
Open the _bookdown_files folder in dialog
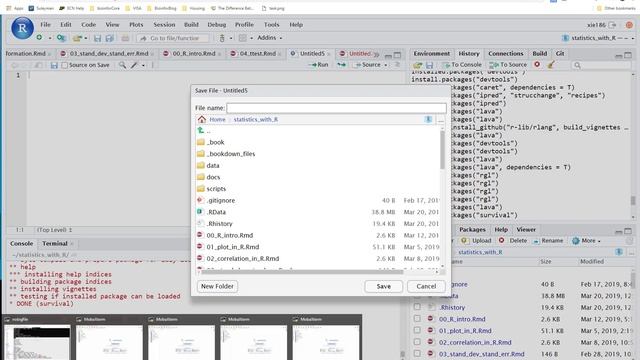[x=231, y=154]
